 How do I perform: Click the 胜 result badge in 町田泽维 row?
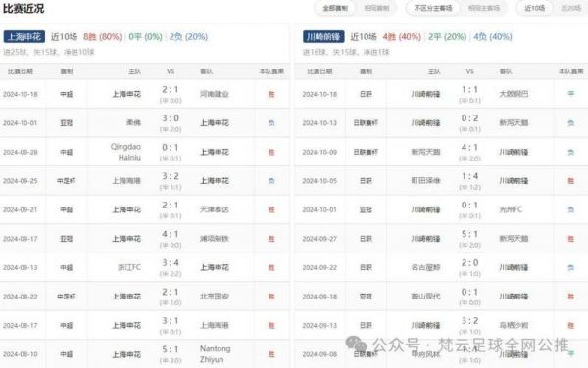click(570, 181)
